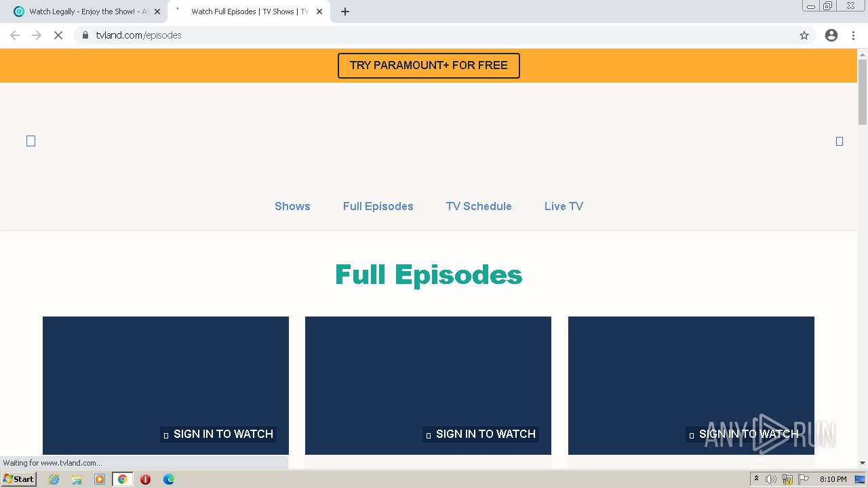Click the Show desktop button at taskbar end

(x=860, y=479)
